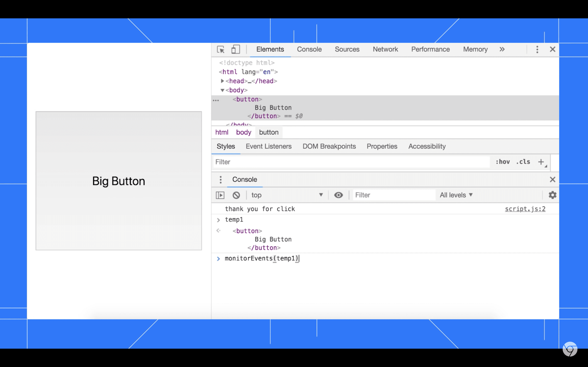Open the All levels log filter dropdown
588x367 pixels.
(x=456, y=195)
